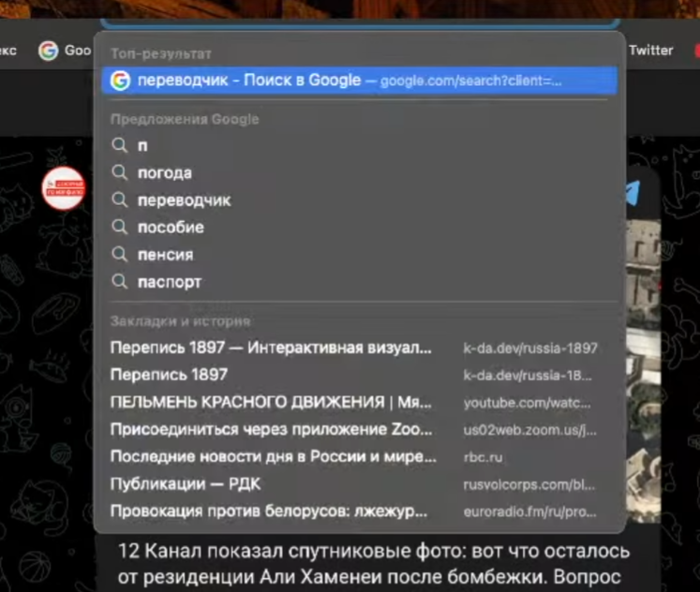Screen dimensions: 700x592
Task: Click search icon beside 'погода'
Action: pyautogui.click(x=120, y=172)
